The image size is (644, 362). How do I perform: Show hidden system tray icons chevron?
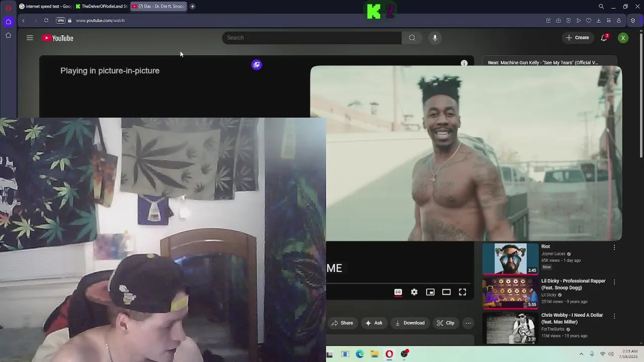coord(581,354)
